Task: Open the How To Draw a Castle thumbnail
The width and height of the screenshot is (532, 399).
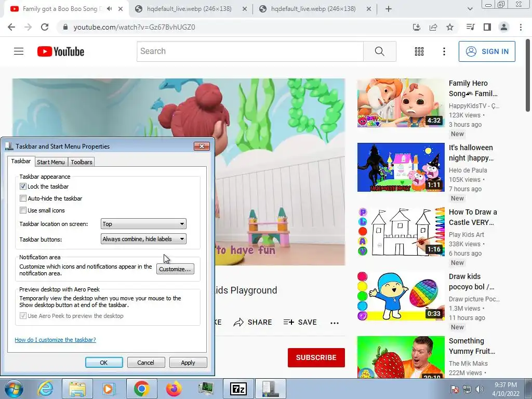Action: coord(401,232)
